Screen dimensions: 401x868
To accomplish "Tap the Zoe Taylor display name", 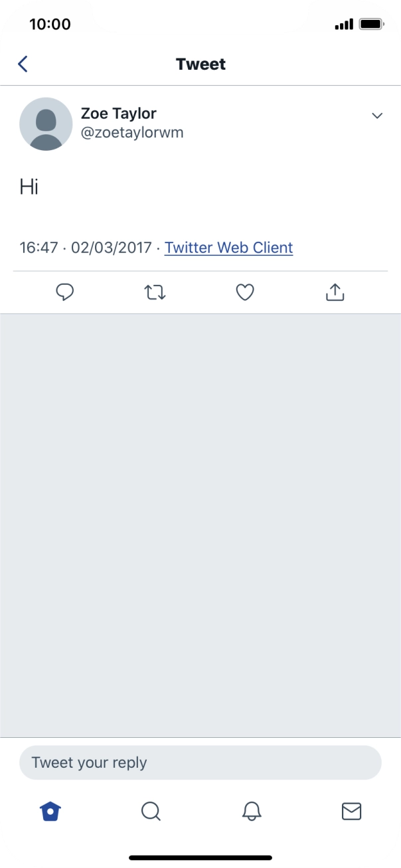I will click(118, 113).
